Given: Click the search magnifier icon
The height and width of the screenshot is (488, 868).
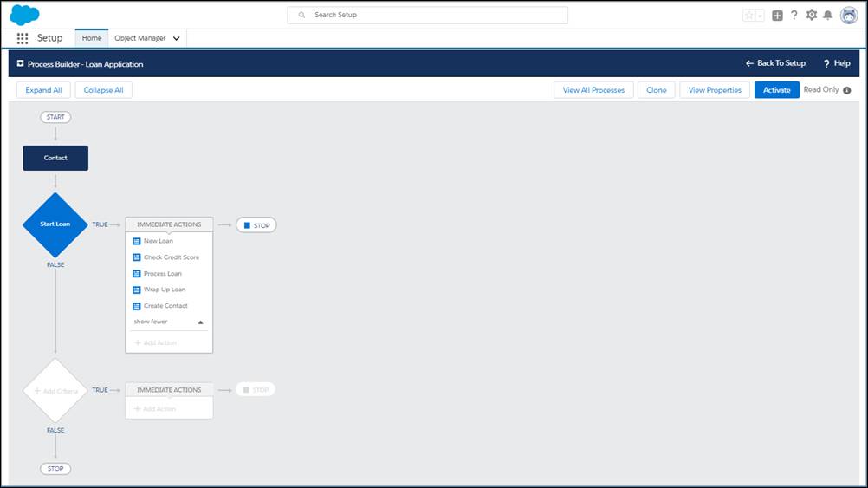Looking at the screenshot, I should (x=301, y=15).
